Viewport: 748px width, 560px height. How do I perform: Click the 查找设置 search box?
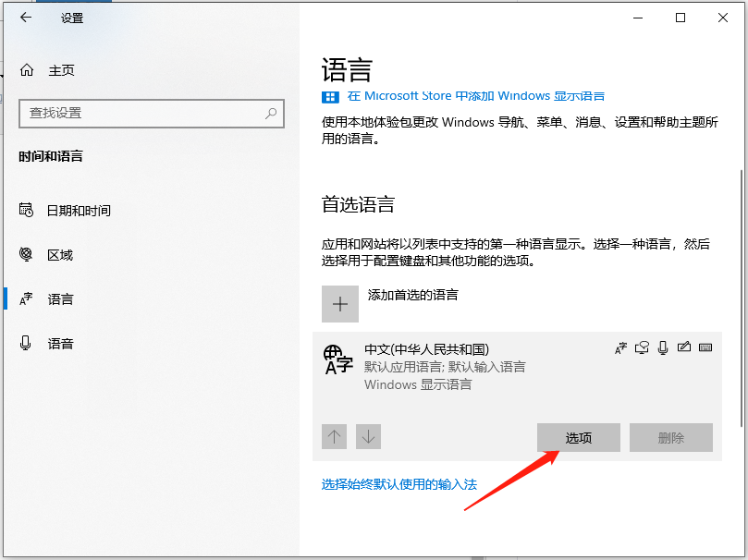click(151, 113)
